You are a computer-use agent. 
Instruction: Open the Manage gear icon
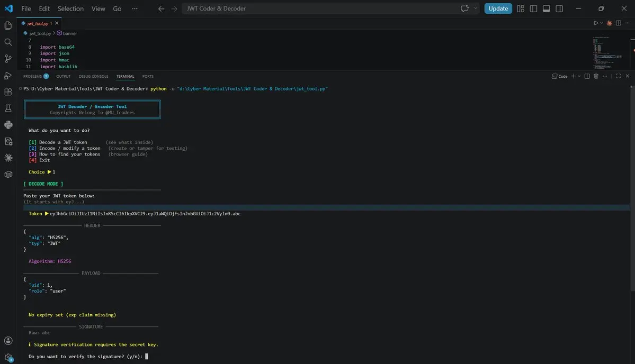tap(8, 358)
